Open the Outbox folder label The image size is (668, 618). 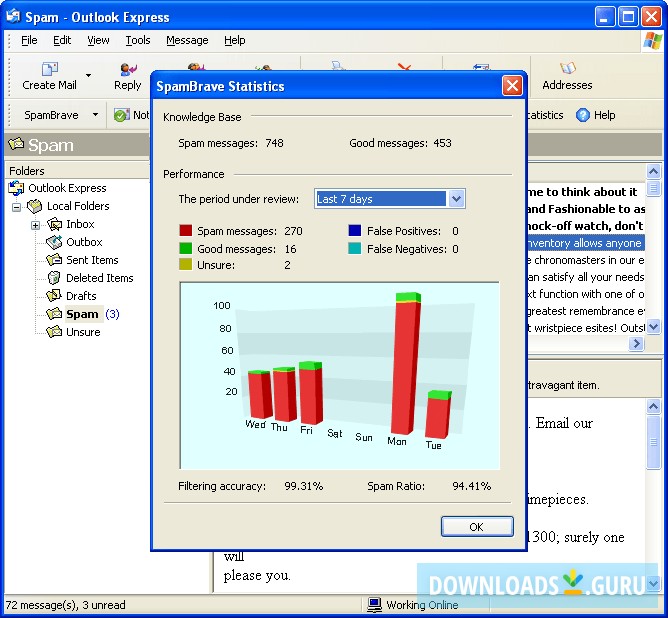pos(84,242)
